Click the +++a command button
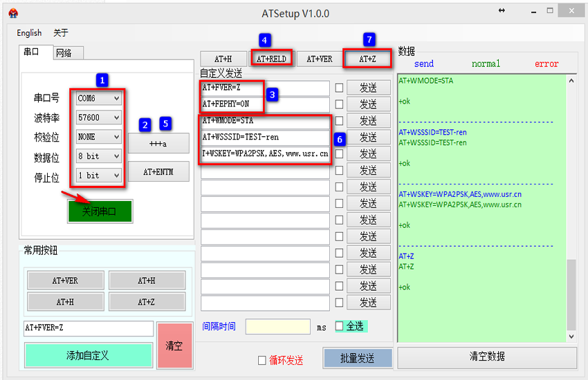Screen dimensions: 588x380 coord(158,143)
